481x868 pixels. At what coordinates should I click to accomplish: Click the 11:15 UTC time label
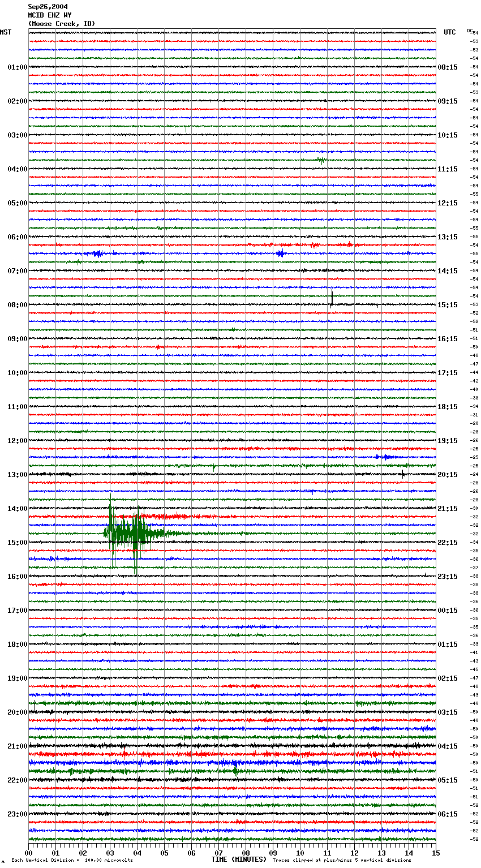[448, 169]
